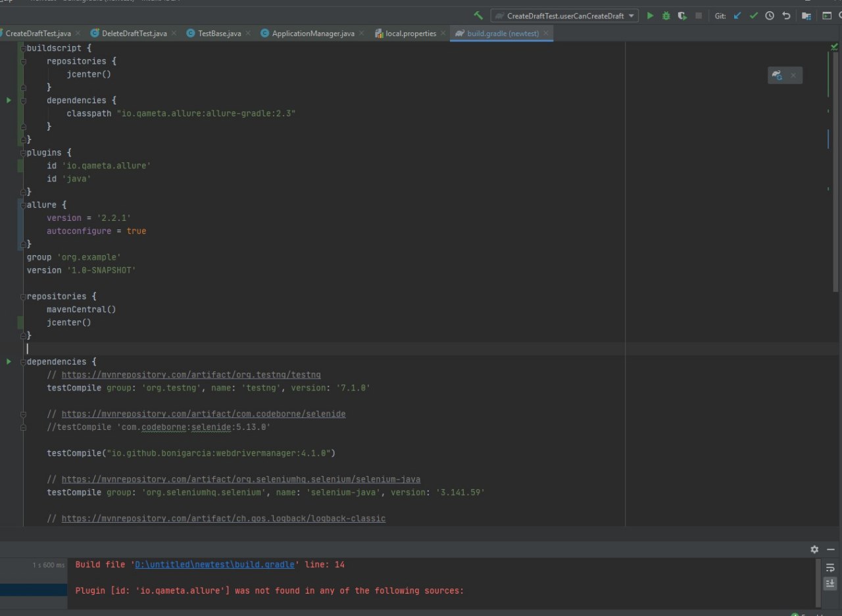The width and height of the screenshot is (842, 616).
Task: Click the inspection green checkmark indicator
Action: coord(834,47)
